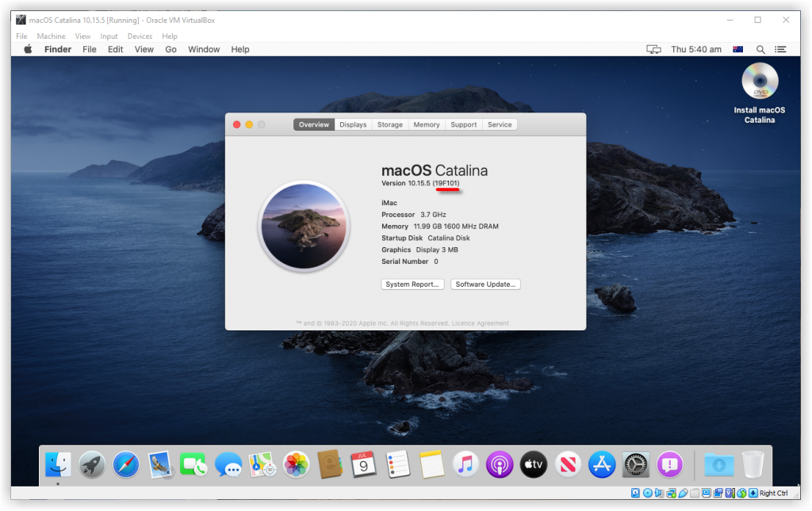Image resolution: width=812 pixels, height=511 pixels.
Task: Switch to the Displays tab
Action: click(353, 124)
